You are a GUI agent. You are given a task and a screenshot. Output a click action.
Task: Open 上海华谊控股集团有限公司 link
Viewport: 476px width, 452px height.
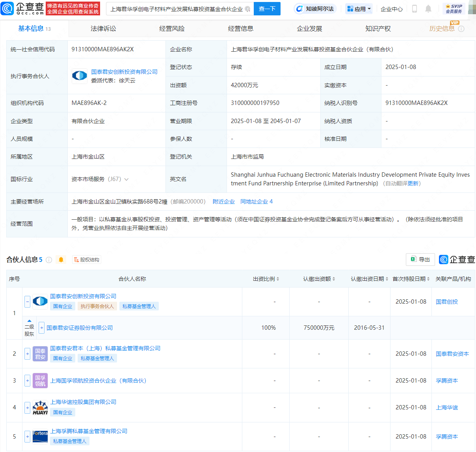83,402
